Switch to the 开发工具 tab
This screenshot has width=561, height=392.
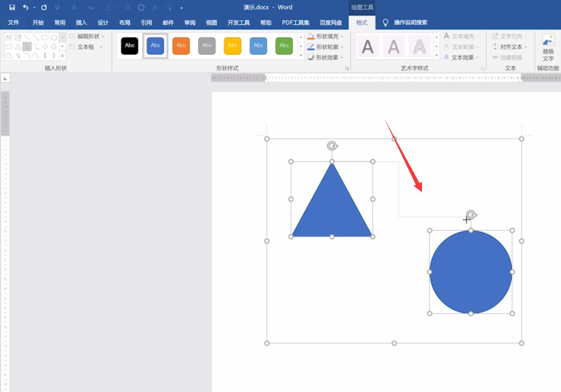click(x=239, y=22)
